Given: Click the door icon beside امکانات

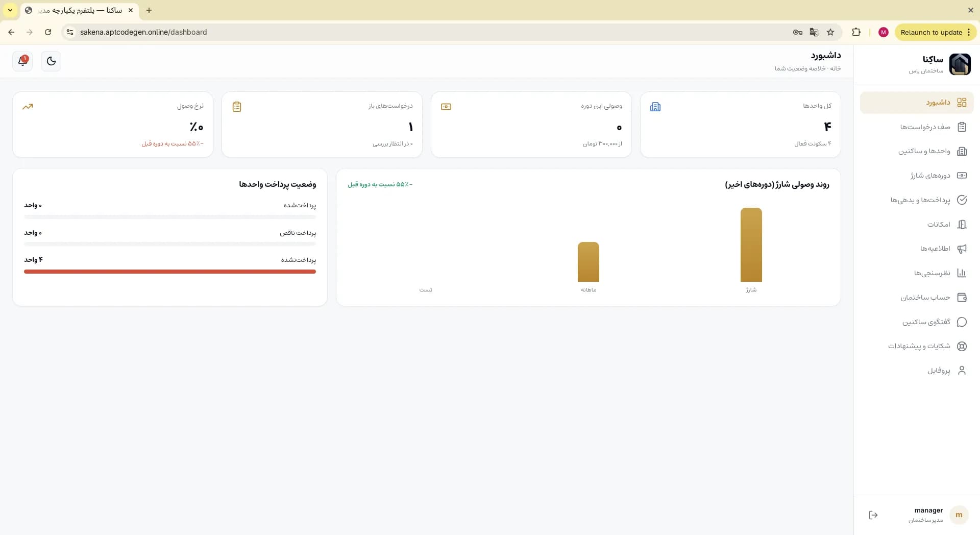Looking at the screenshot, I should coord(962,224).
